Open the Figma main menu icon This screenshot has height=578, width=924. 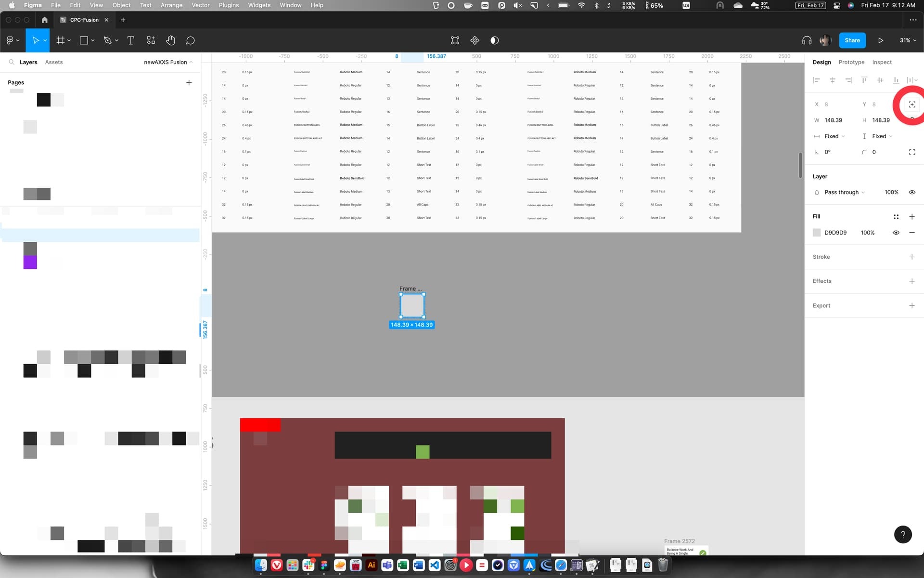tap(10, 40)
